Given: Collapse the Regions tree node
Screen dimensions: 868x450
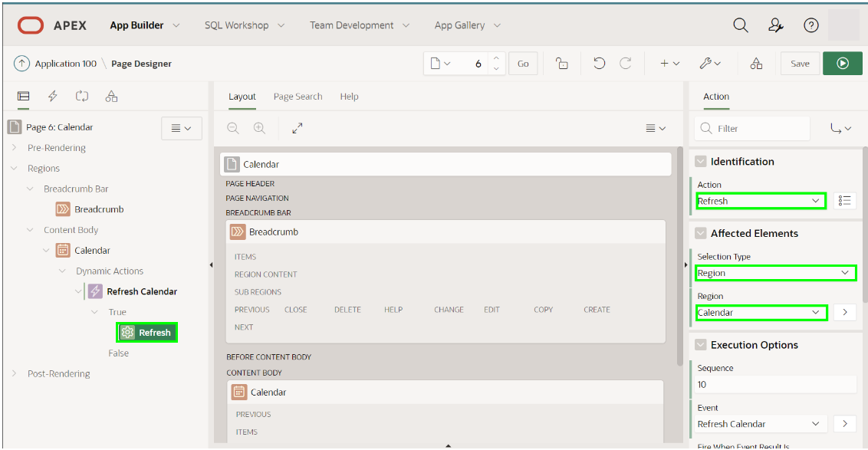Looking at the screenshot, I should tap(15, 168).
